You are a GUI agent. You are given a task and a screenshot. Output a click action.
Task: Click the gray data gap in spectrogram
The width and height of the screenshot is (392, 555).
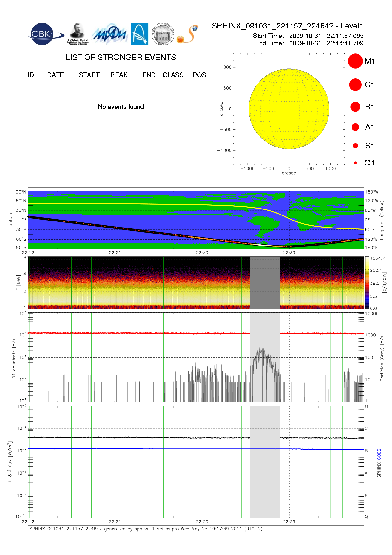pos(265,283)
